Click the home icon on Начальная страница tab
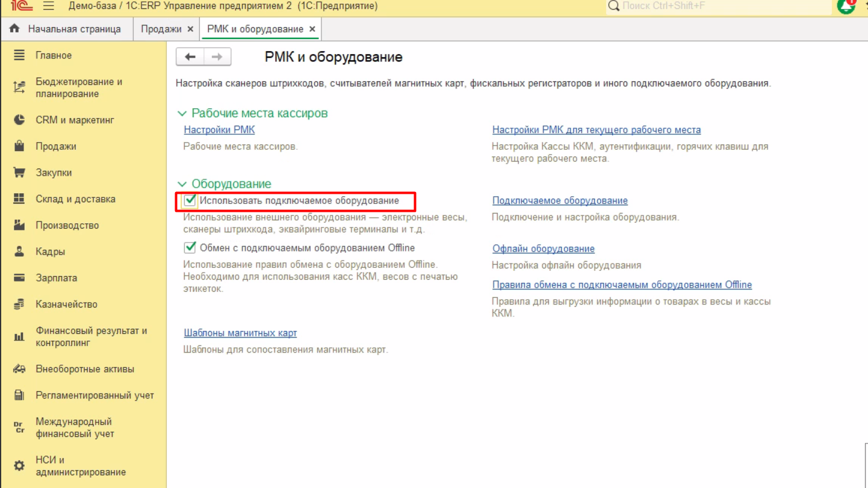This screenshot has height=488, width=868. (14, 29)
